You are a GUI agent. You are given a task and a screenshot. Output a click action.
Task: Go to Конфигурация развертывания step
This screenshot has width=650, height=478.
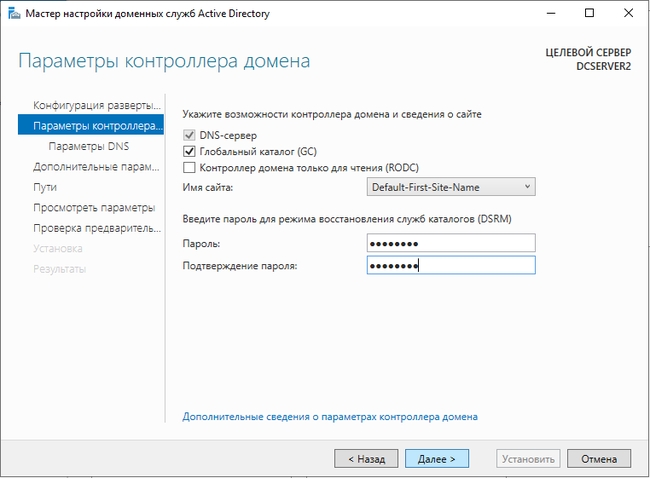coord(96,105)
